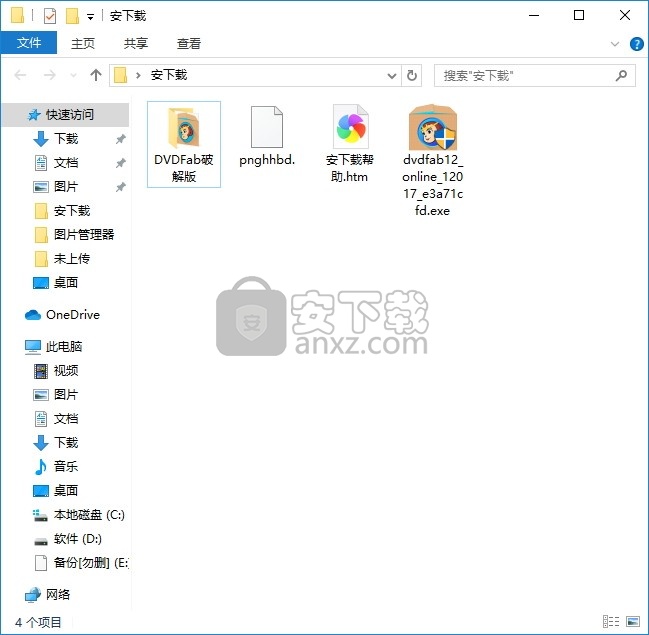Click the folder icon in address bar

pos(120,75)
